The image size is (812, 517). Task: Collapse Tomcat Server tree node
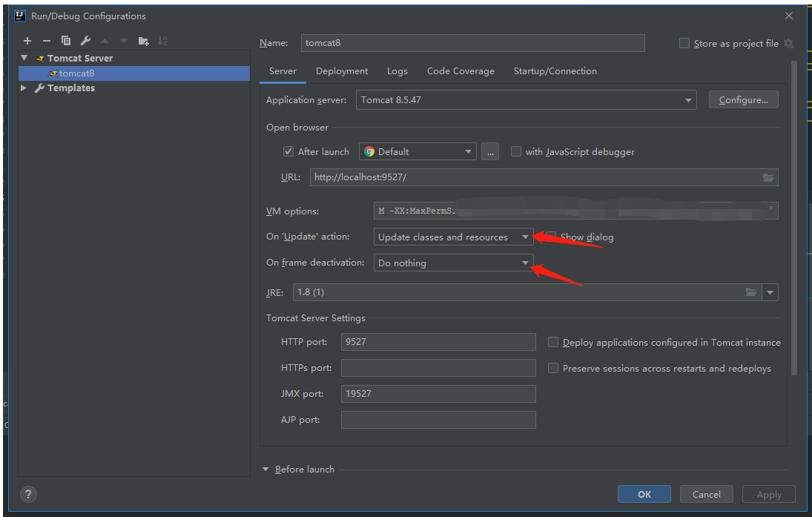pyautogui.click(x=24, y=58)
